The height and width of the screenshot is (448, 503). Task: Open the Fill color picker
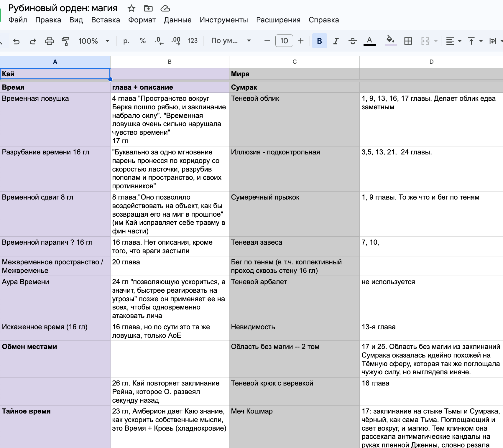[390, 41]
